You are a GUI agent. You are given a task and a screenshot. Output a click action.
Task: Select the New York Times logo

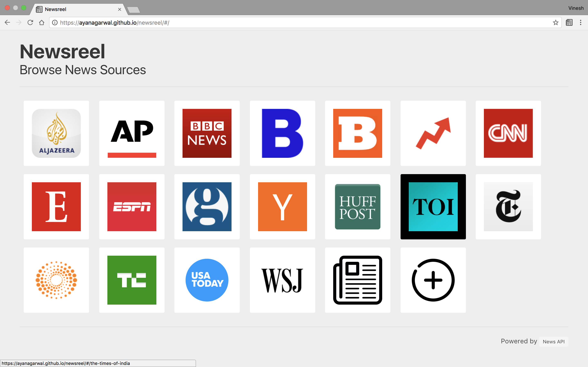pos(508,207)
